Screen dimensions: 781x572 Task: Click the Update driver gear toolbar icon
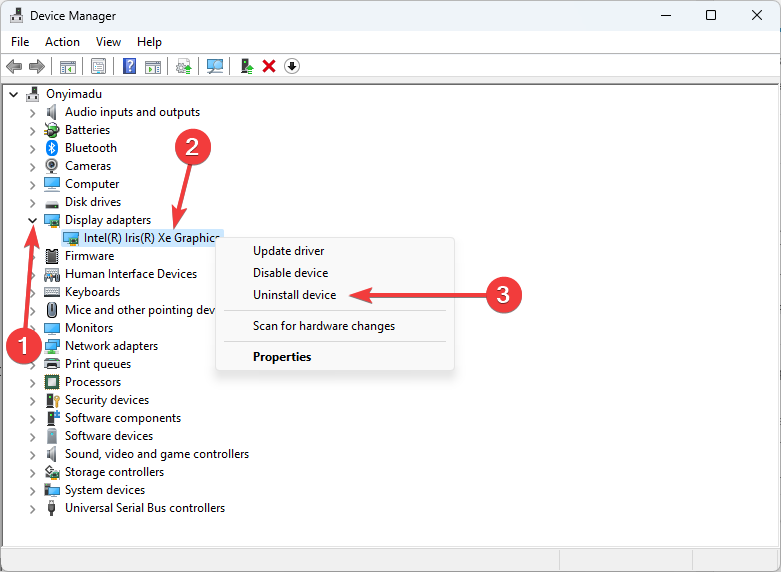coord(184,66)
